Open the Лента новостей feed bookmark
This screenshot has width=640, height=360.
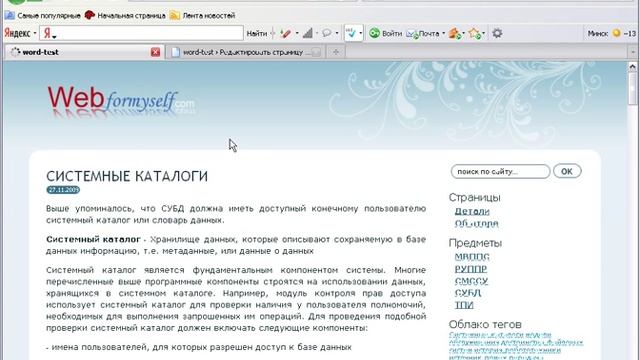202,16
